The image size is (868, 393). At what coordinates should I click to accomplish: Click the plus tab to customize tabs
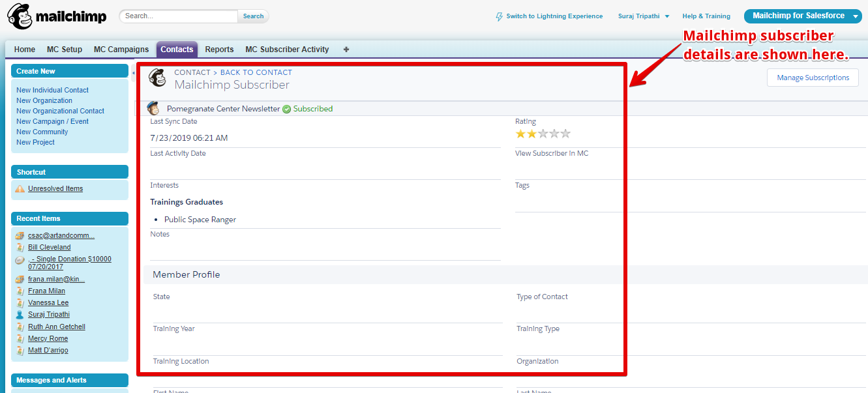346,49
